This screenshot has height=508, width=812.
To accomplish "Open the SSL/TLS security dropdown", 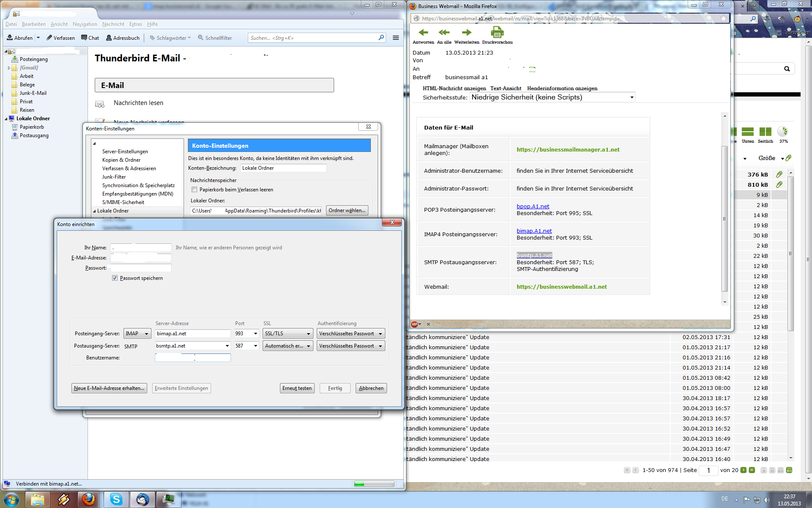I will 288,334.
